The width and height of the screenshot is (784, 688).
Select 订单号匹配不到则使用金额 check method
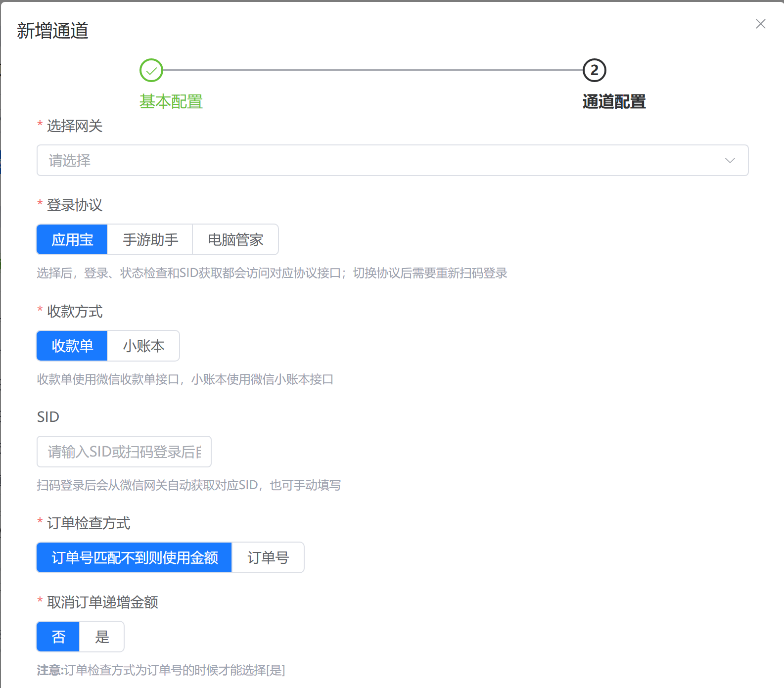click(x=135, y=557)
